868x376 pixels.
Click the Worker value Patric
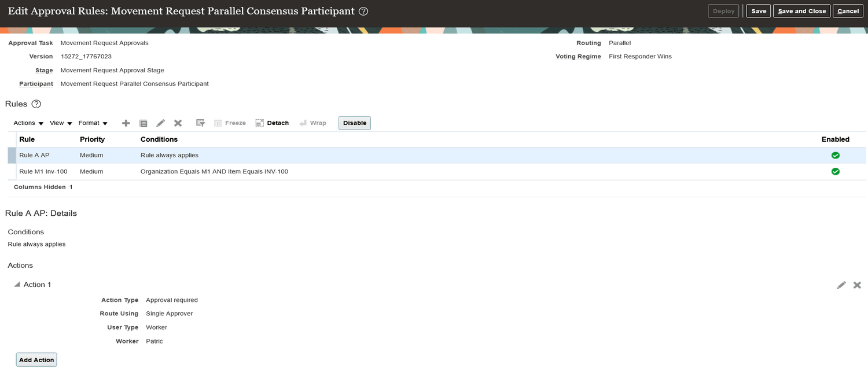tap(155, 341)
